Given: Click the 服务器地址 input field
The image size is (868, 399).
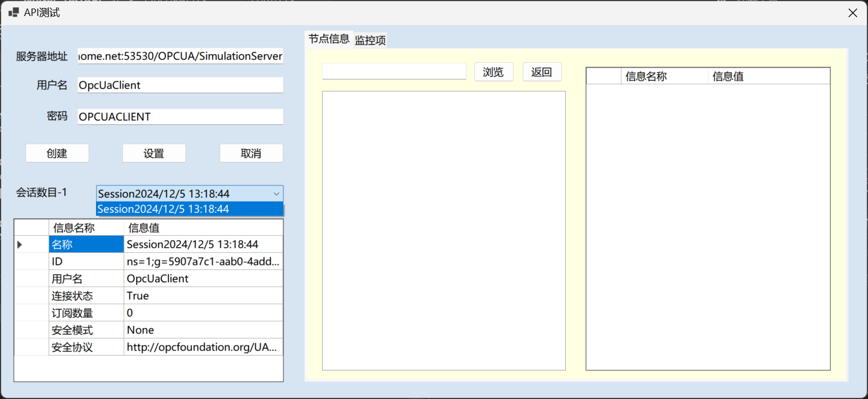Looking at the screenshot, I should [181, 56].
